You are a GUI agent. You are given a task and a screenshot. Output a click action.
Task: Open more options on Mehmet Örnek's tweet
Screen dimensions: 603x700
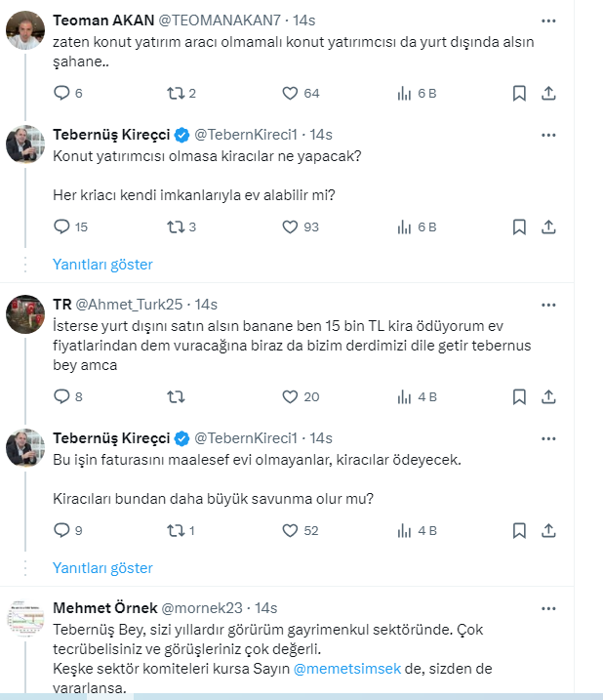[548, 607]
